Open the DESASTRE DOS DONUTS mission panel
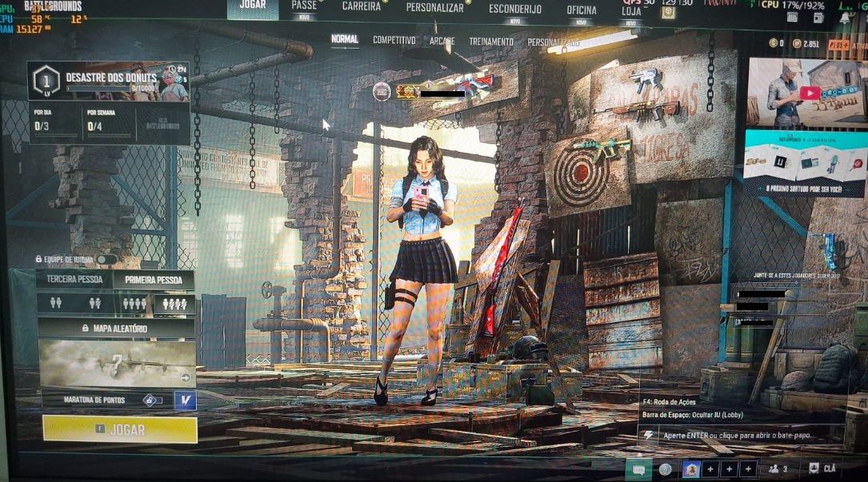 [109, 81]
